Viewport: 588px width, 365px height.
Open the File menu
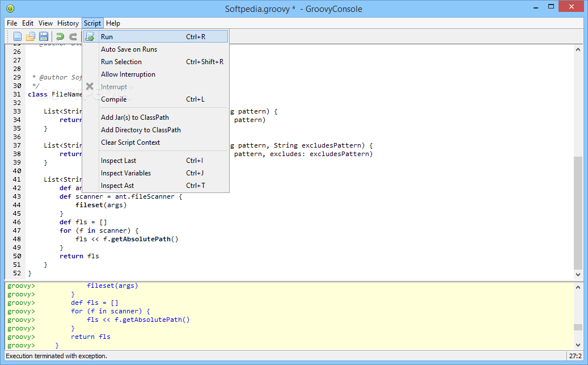tap(12, 23)
